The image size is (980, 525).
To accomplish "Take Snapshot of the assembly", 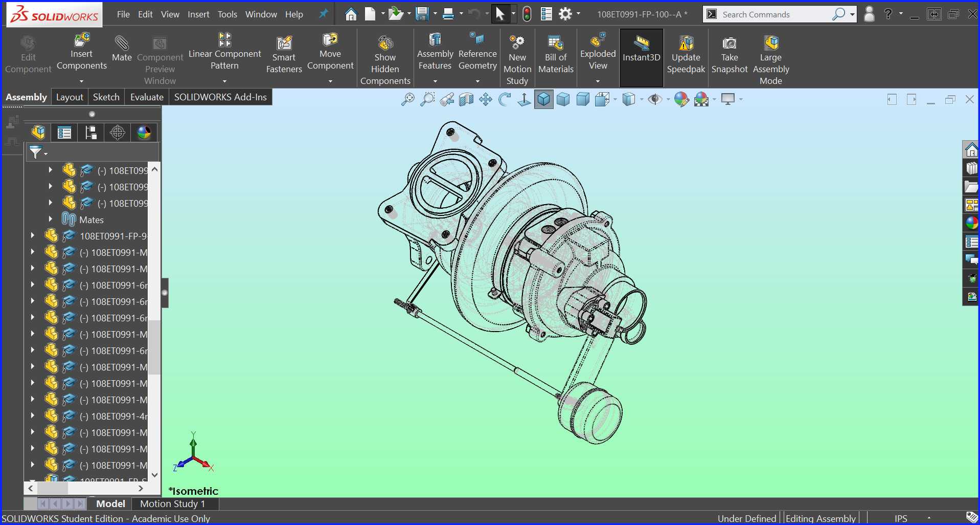I will (x=730, y=55).
